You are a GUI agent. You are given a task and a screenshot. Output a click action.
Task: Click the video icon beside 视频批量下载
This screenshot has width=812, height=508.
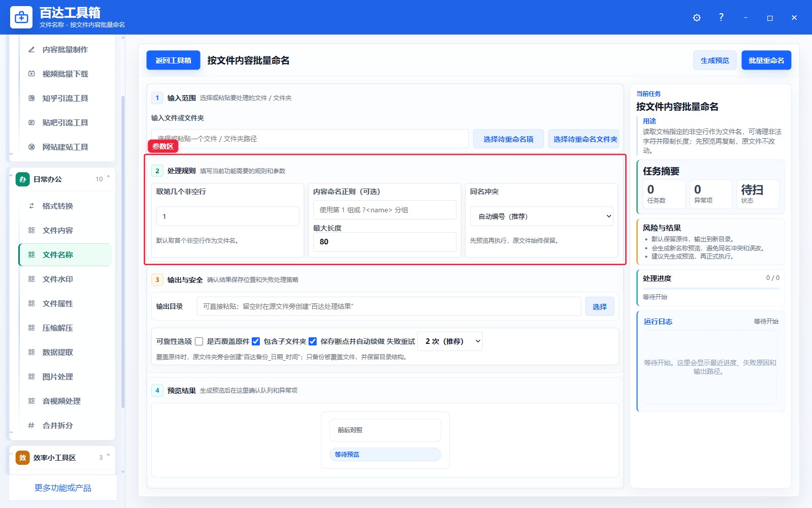(31, 74)
